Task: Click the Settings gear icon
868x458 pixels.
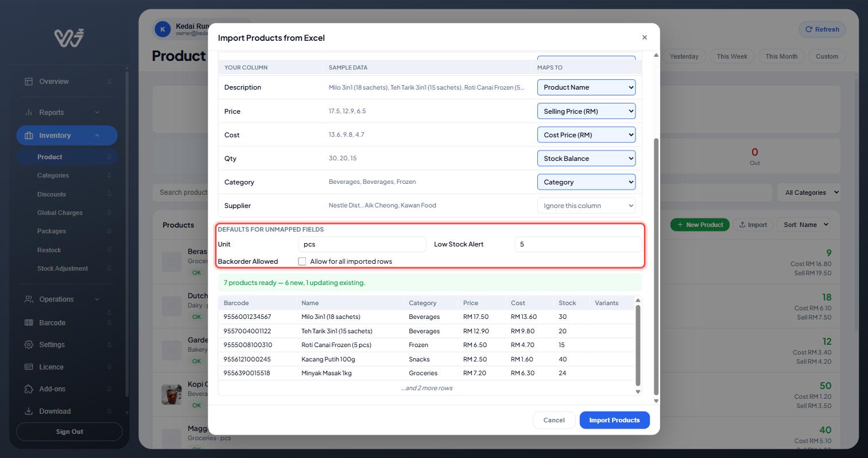Action: click(x=29, y=345)
